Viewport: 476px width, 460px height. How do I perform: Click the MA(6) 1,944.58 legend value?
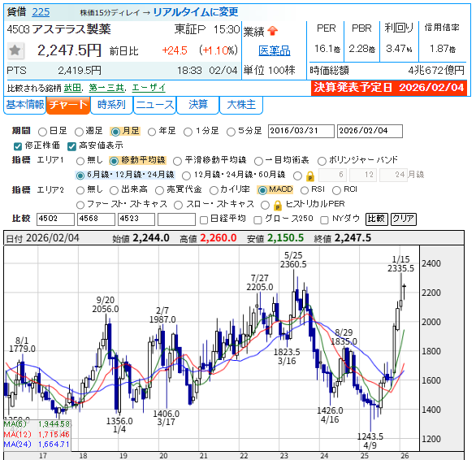pyautogui.click(x=54, y=424)
